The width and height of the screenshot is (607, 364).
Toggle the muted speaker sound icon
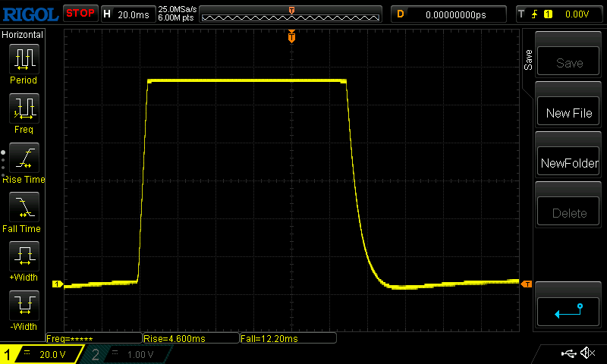pos(587,353)
